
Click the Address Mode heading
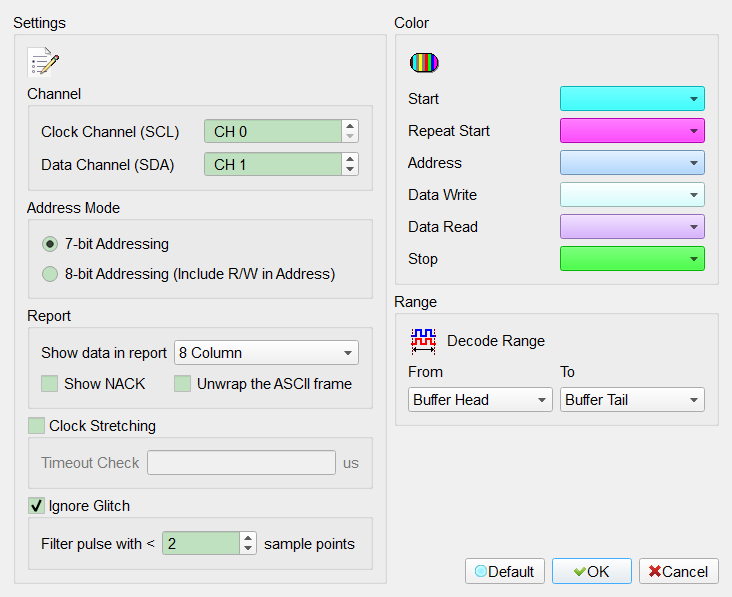pyautogui.click(x=73, y=208)
